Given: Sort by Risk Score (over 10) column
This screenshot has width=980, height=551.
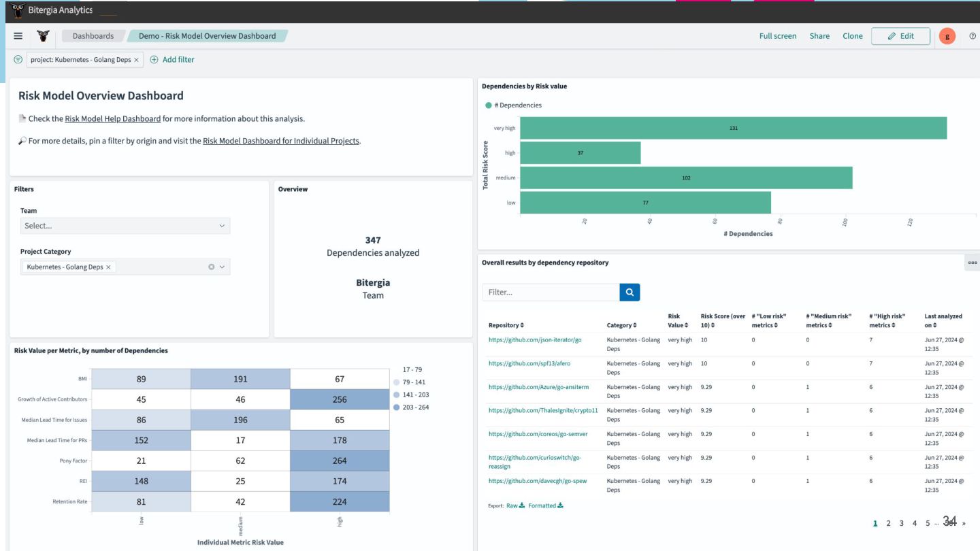Looking at the screenshot, I should 723,320.
